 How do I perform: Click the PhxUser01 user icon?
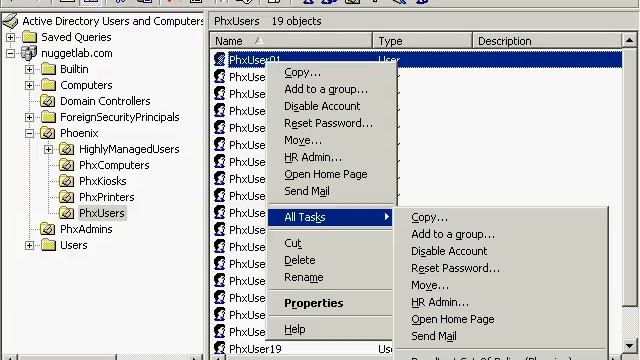[220, 60]
